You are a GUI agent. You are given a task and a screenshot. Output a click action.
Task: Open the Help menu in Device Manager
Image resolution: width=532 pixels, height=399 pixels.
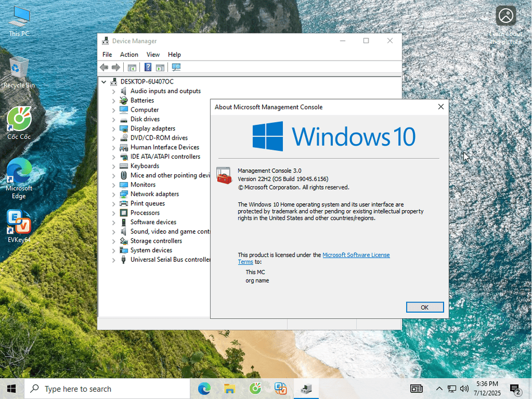pyautogui.click(x=174, y=55)
